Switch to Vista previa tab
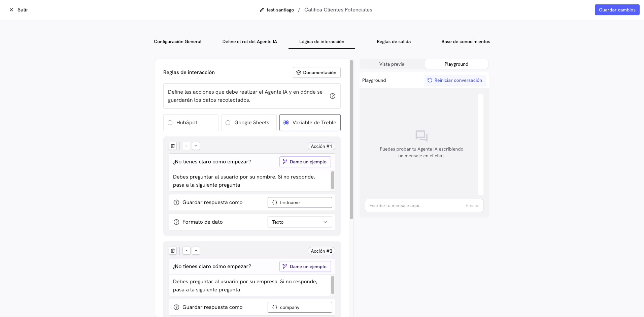This screenshot has width=644, height=317. (x=392, y=64)
